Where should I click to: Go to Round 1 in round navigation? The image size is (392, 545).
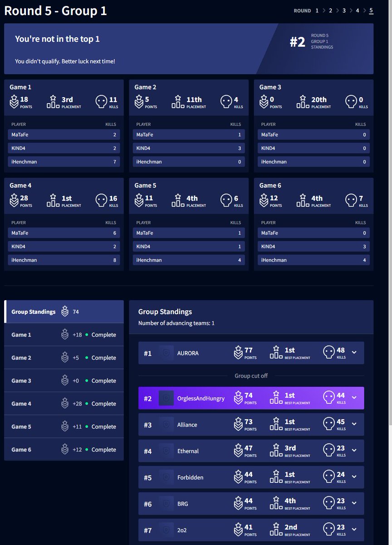317,10
